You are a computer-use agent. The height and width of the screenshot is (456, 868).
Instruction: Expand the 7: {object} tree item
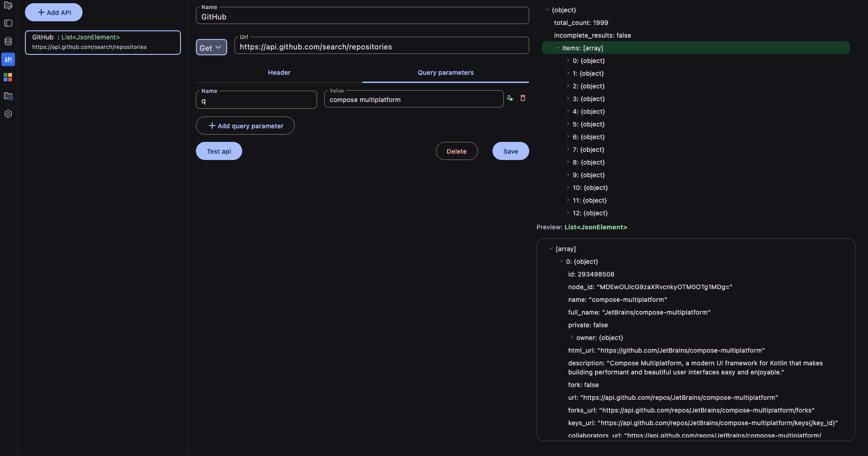[x=568, y=150]
